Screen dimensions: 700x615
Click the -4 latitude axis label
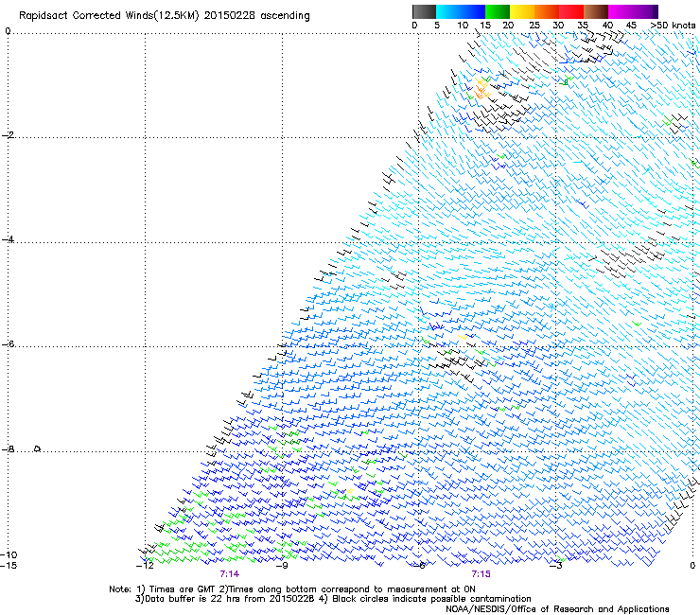pos(8,239)
